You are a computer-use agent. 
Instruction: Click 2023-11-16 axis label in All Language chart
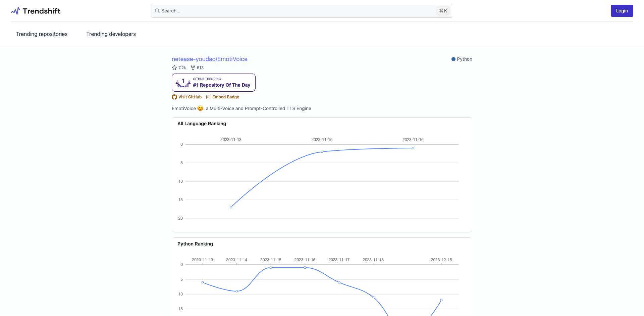click(x=413, y=140)
